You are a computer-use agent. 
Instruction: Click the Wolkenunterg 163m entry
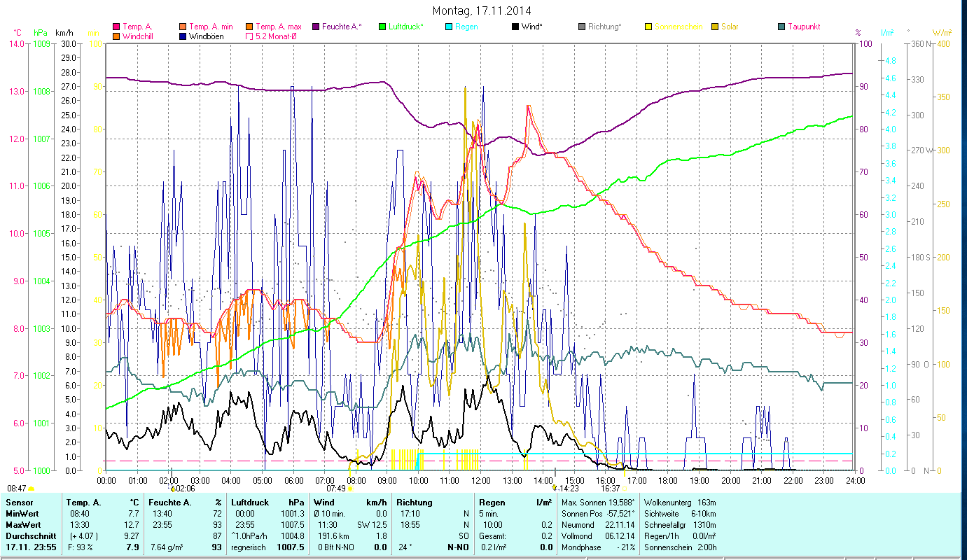[679, 503]
